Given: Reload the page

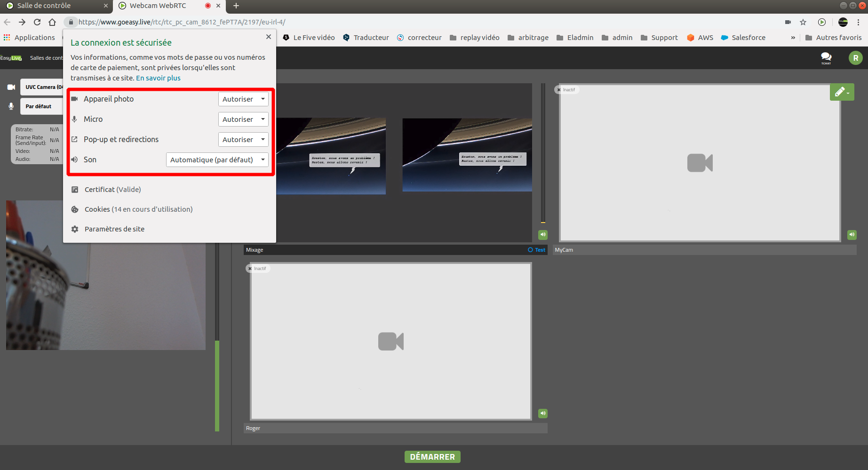Looking at the screenshot, I should 37,22.
